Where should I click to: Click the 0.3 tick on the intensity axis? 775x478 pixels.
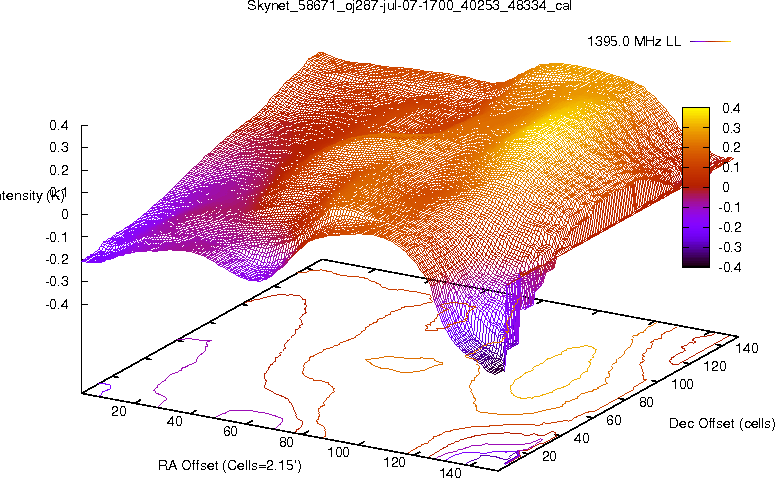(x=59, y=147)
